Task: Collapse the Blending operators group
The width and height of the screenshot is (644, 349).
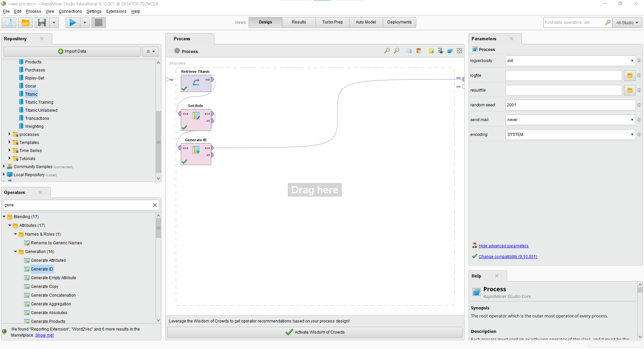Action: pos(4,217)
